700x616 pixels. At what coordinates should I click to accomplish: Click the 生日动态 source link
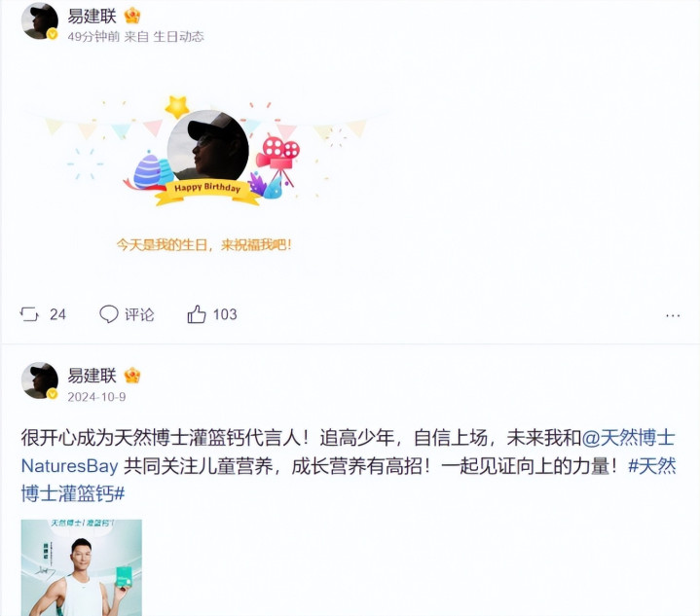click(178, 37)
